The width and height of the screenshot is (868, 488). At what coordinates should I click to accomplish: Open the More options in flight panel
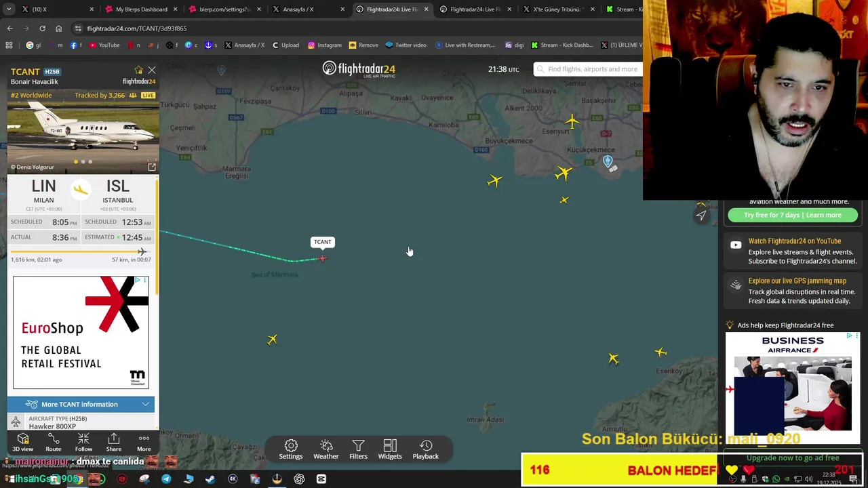pyautogui.click(x=144, y=443)
